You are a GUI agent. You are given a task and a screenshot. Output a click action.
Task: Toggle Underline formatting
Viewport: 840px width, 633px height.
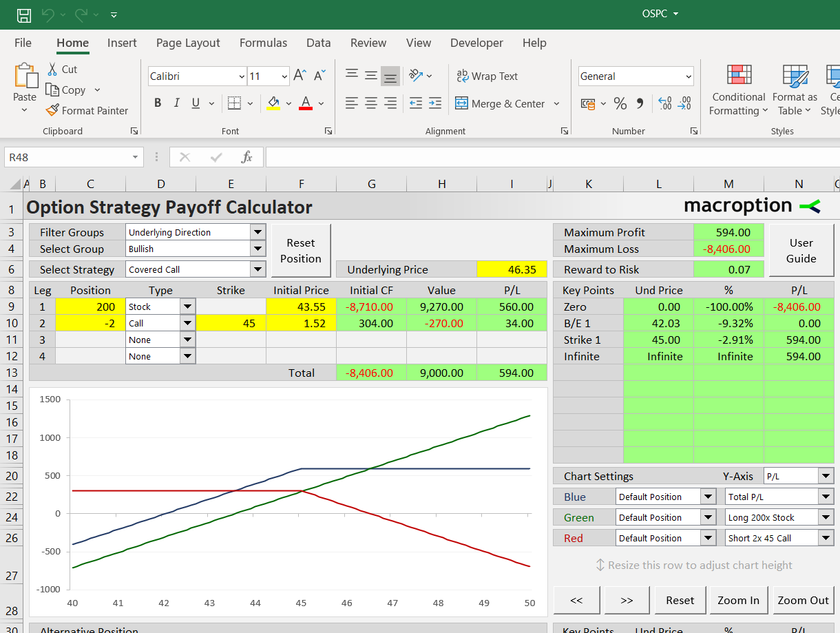point(195,103)
